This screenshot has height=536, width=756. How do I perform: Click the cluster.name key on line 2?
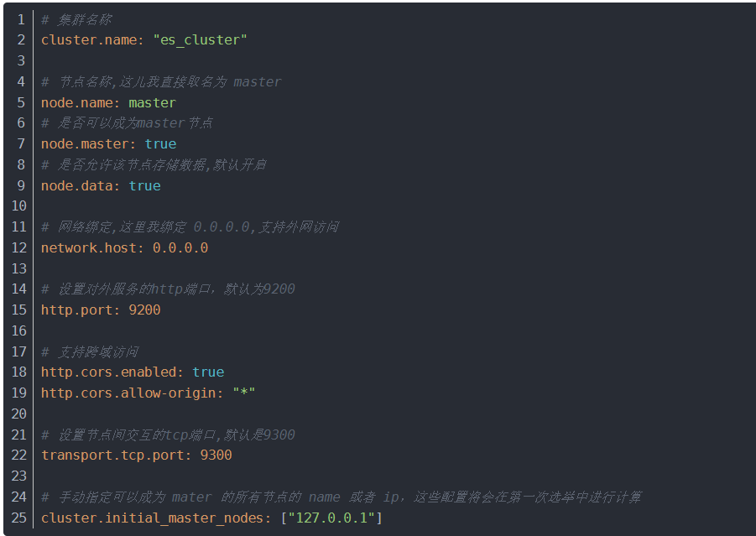(92, 40)
